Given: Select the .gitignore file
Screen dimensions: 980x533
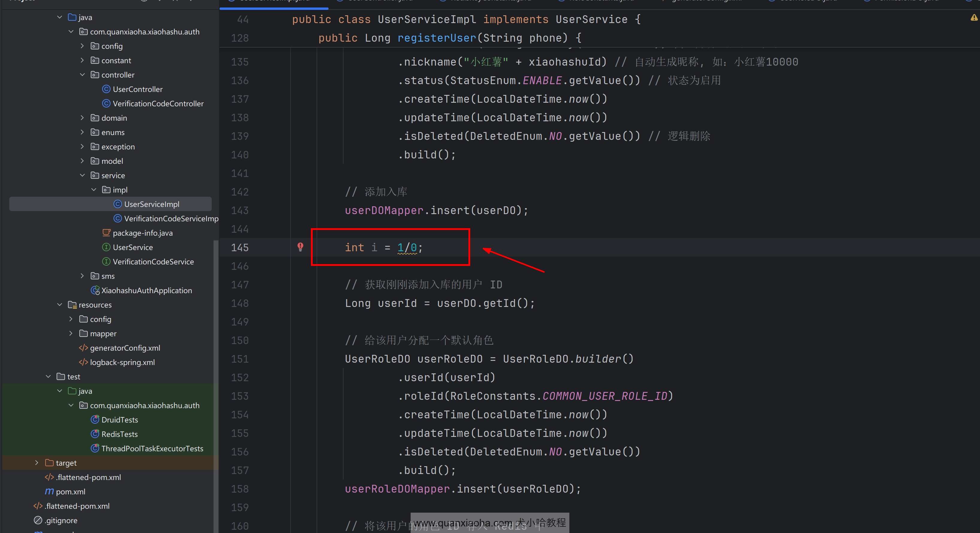Looking at the screenshot, I should 61,520.
